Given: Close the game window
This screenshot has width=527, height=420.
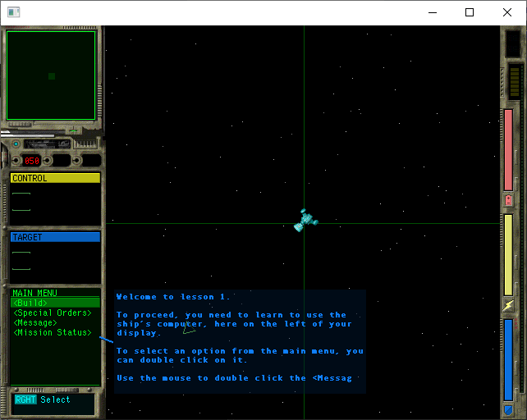Looking at the screenshot, I should [507, 12].
